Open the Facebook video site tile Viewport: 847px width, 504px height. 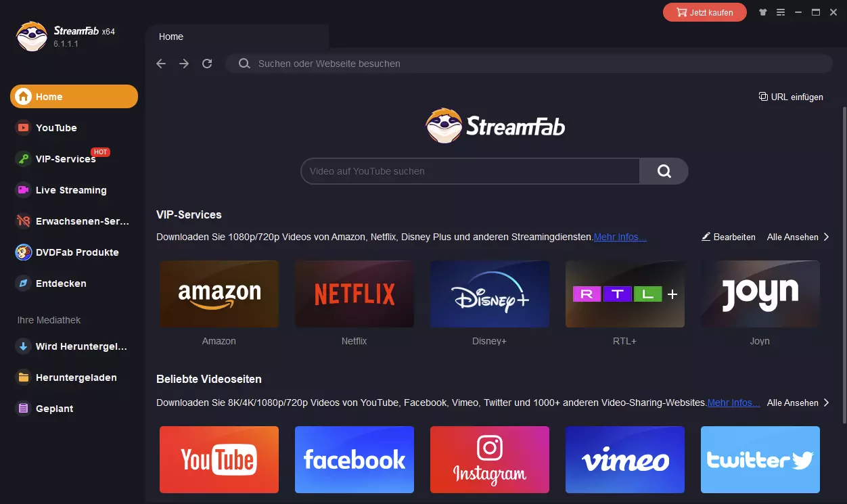pos(354,460)
